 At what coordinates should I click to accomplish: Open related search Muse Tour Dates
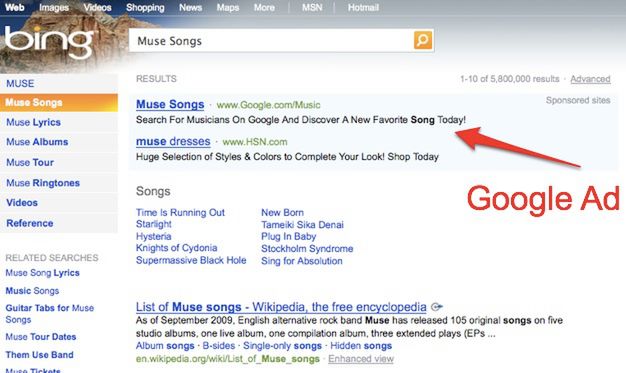pos(41,337)
